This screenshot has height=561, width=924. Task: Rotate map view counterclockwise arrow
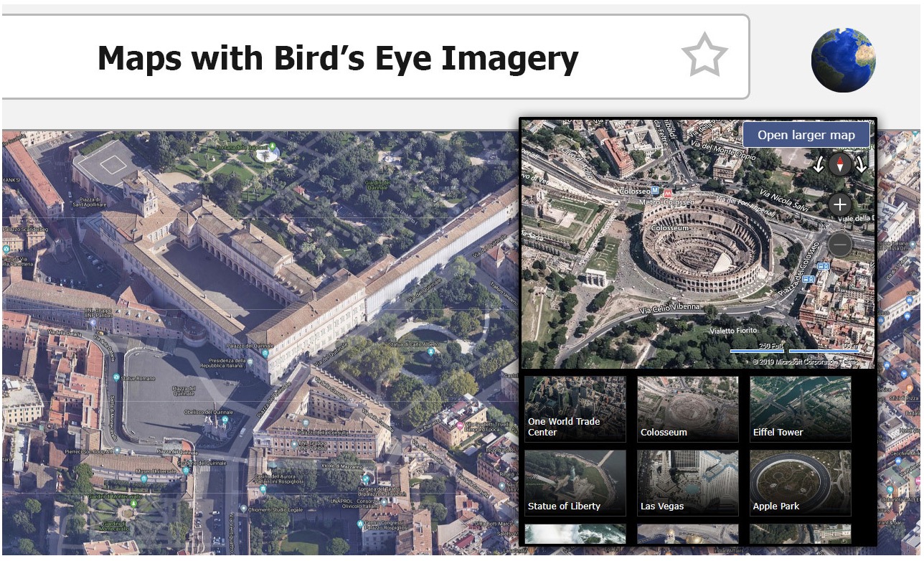819,165
